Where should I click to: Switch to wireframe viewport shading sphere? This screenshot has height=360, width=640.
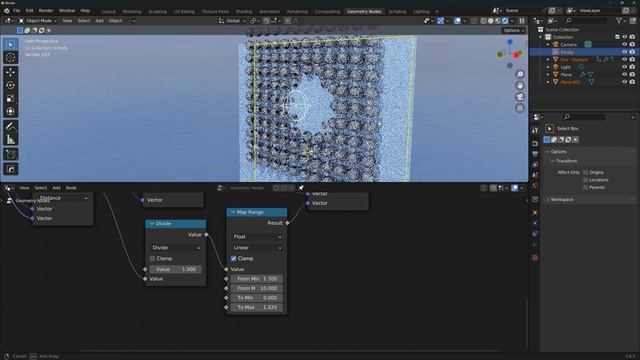point(483,20)
